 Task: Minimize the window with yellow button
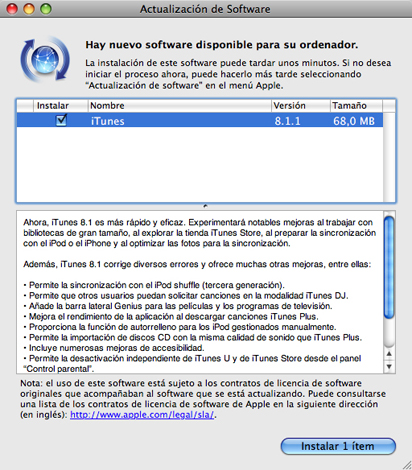click(29, 9)
